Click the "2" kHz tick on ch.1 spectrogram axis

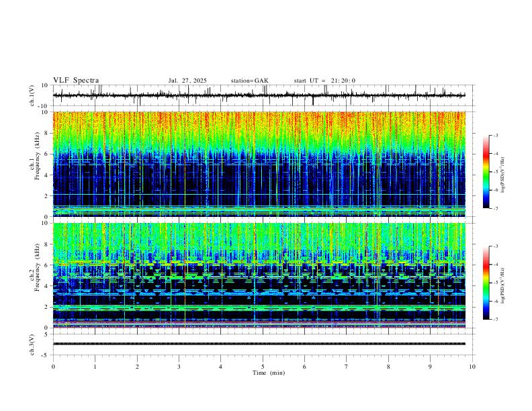click(x=47, y=195)
